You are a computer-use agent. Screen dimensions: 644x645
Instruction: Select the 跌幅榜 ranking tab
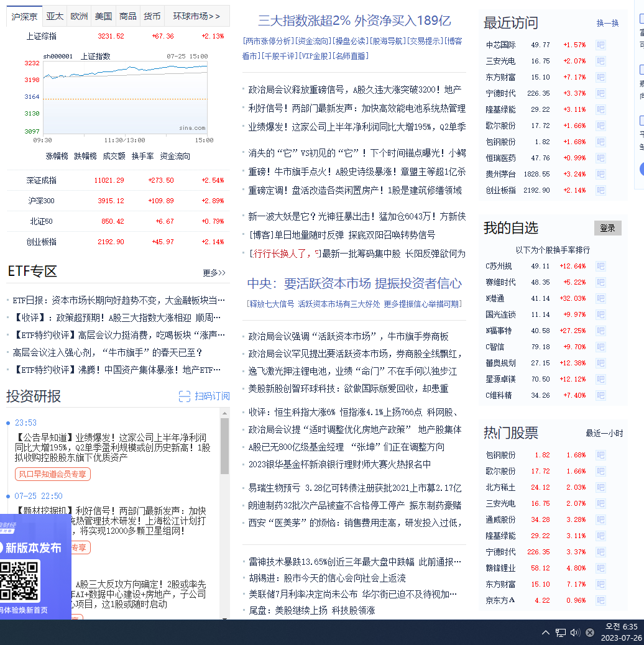pos(85,157)
